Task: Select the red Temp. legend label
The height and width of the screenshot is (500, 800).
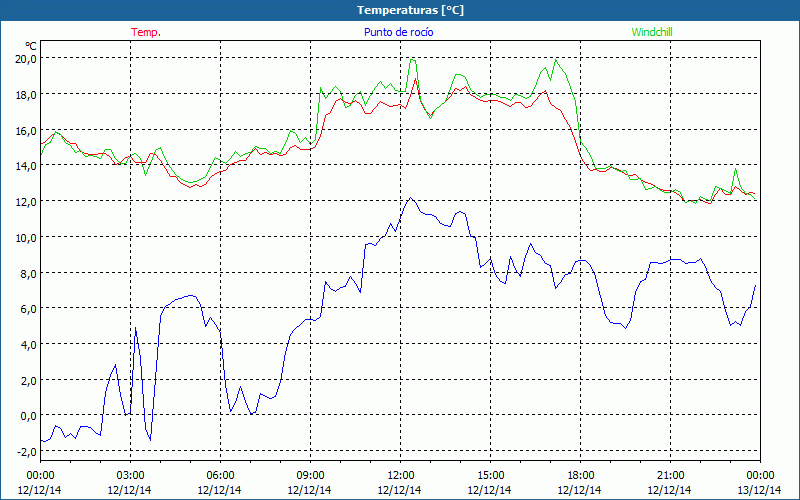Action: (146, 32)
